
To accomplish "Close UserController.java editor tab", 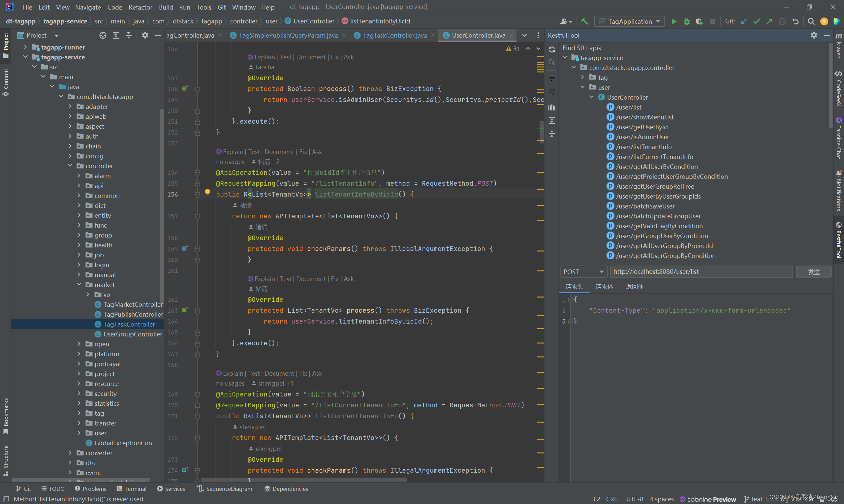I will coord(511,35).
